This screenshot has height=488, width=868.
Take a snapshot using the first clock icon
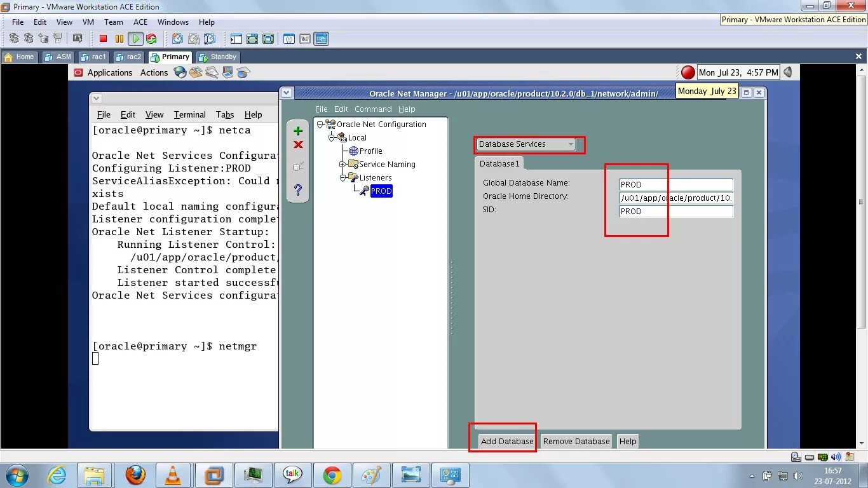coord(177,39)
